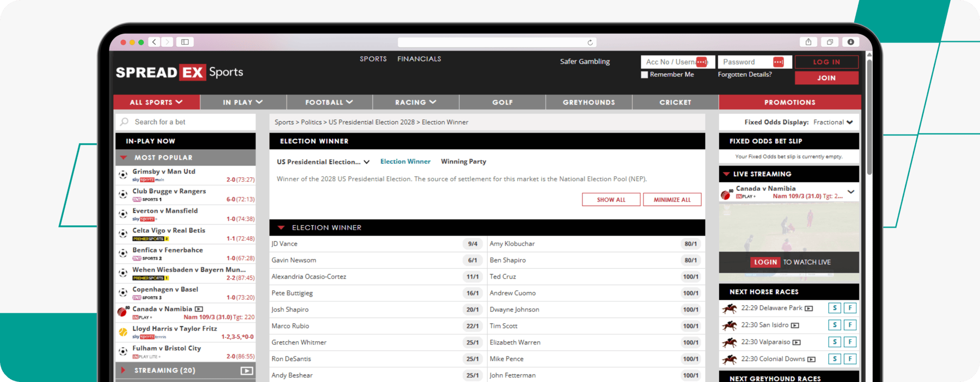Image resolution: width=980 pixels, height=382 pixels.
Task: Select F bet type for Delaware Park
Action: pyautogui.click(x=850, y=308)
